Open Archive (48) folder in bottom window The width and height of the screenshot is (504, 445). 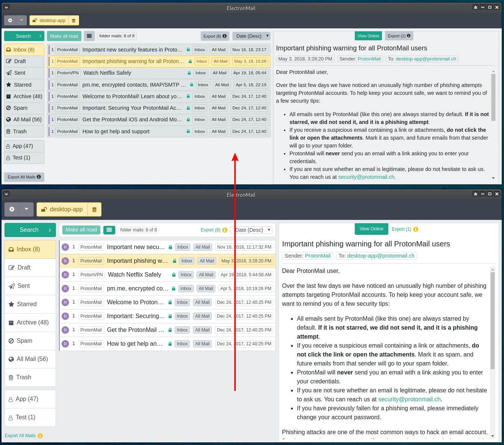pos(30,323)
